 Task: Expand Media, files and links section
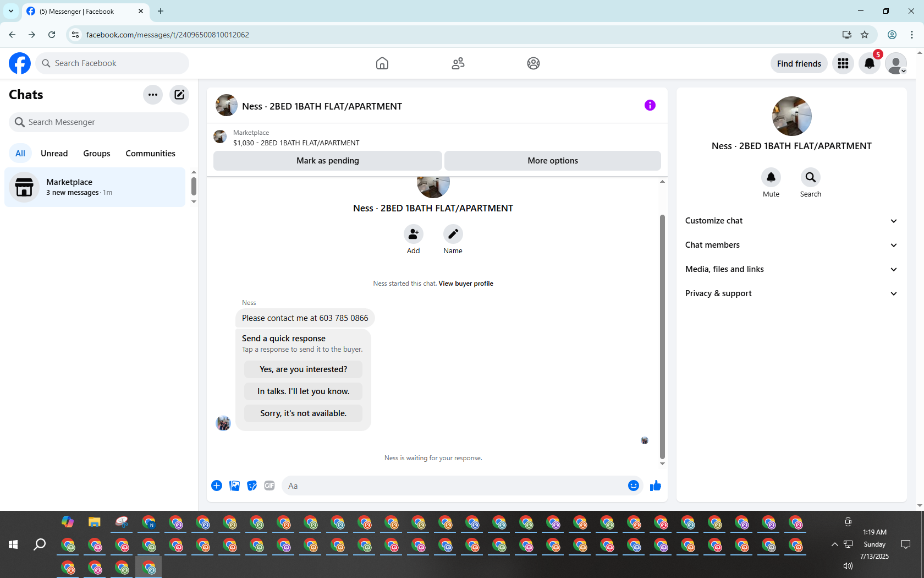point(791,269)
